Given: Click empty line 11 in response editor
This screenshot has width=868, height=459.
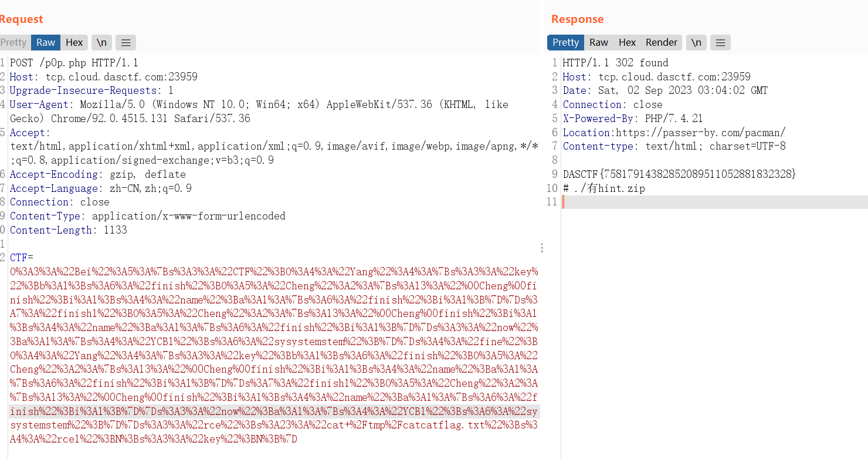Looking at the screenshot, I should pyautogui.click(x=704, y=203).
